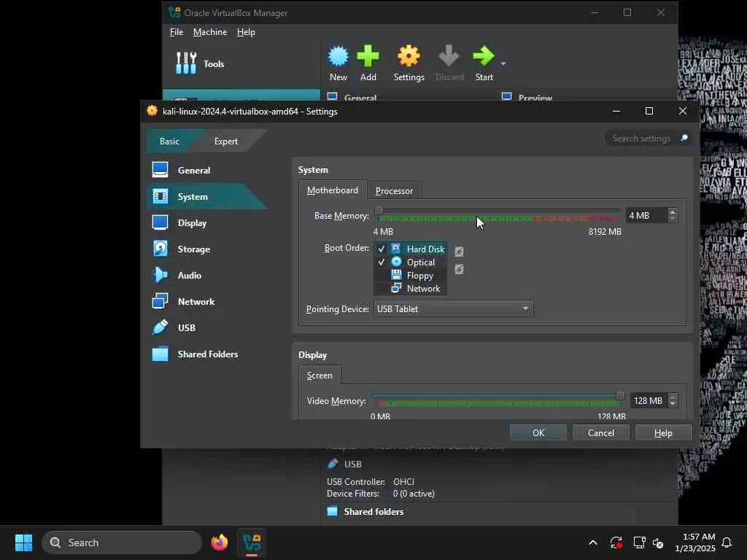Show hidden system tray icons chevron

[x=592, y=542]
